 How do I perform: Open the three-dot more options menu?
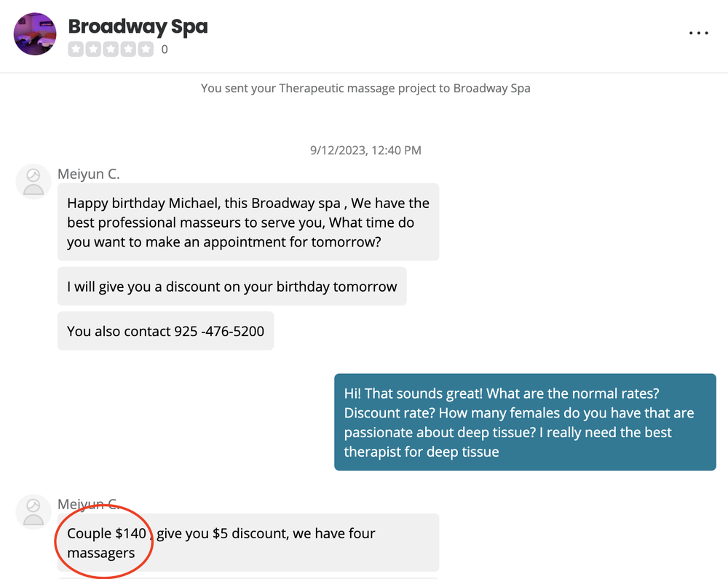coord(698,33)
